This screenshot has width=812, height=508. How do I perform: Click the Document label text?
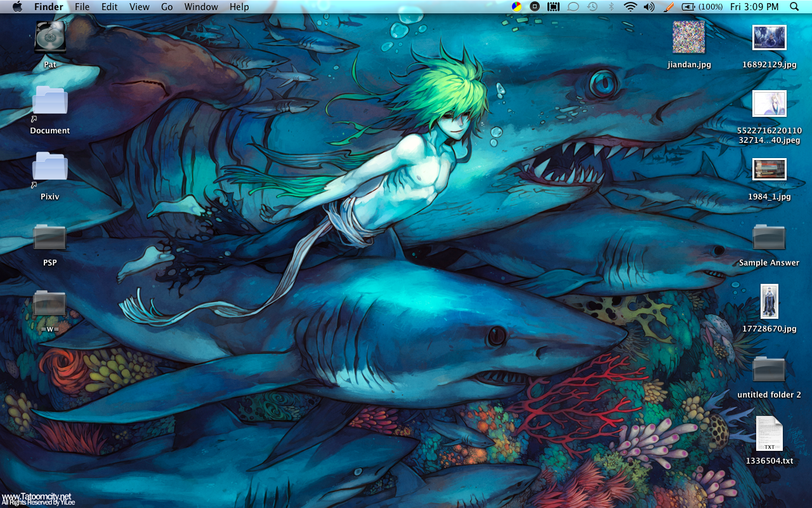50,131
